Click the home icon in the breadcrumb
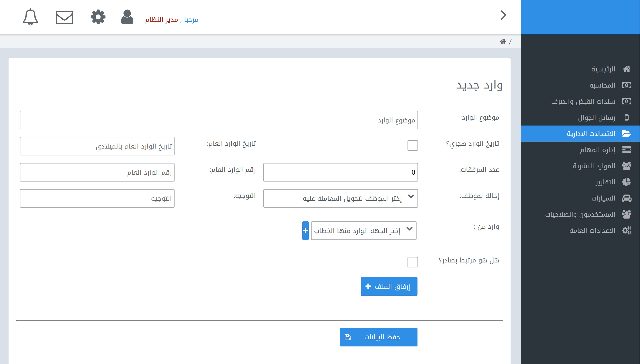The height and width of the screenshot is (364, 640). (504, 42)
